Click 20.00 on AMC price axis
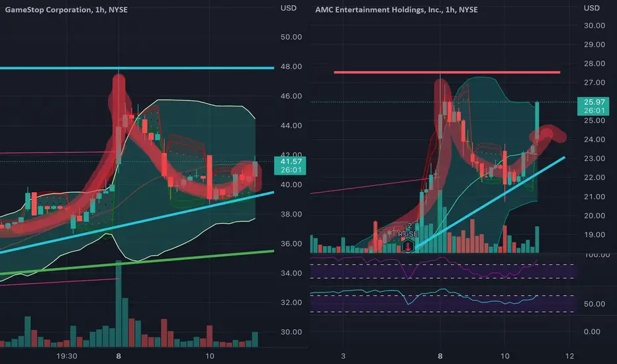Image resolution: width=617 pixels, height=364 pixels. tap(594, 216)
